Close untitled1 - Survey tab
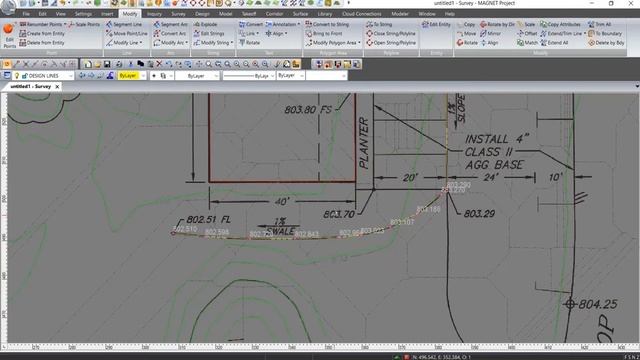Image resolution: width=640 pixels, height=360 pixels. tap(57, 87)
